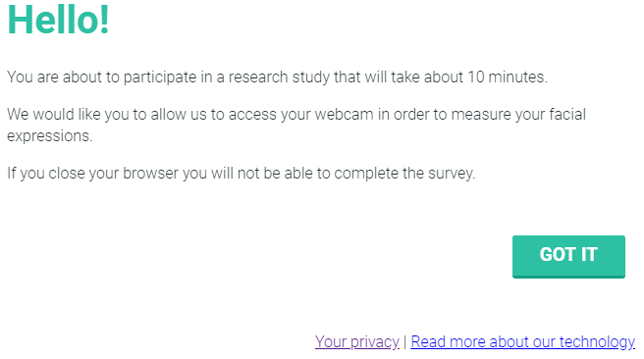
Task: Open Read more about our technology link
Action: tap(523, 341)
